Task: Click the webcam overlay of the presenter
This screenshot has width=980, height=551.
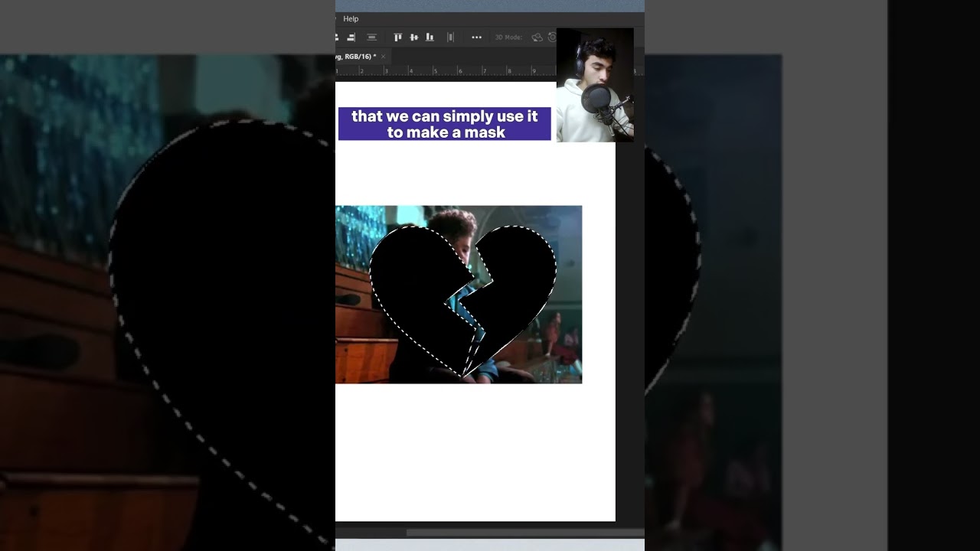Action: click(595, 85)
